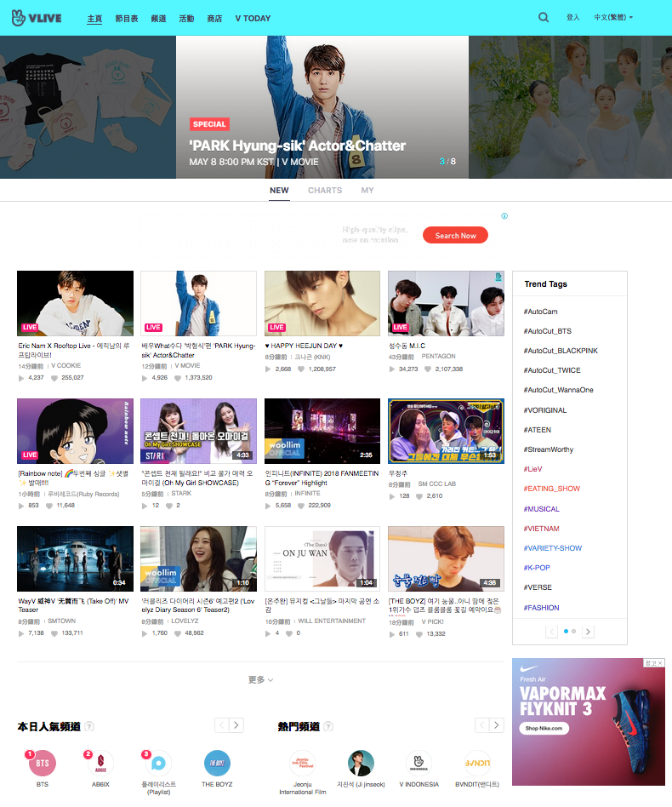This screenshot has height=807, width=672.
Task: Select the 主頁 menu item
Action: pyautogui.click(x=94, y=19)
